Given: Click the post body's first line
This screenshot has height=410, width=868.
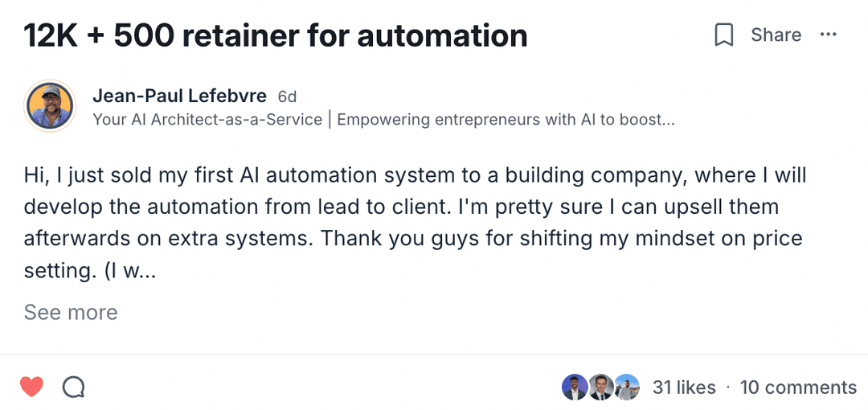Looking at the screenshot, I should point(415,174).
